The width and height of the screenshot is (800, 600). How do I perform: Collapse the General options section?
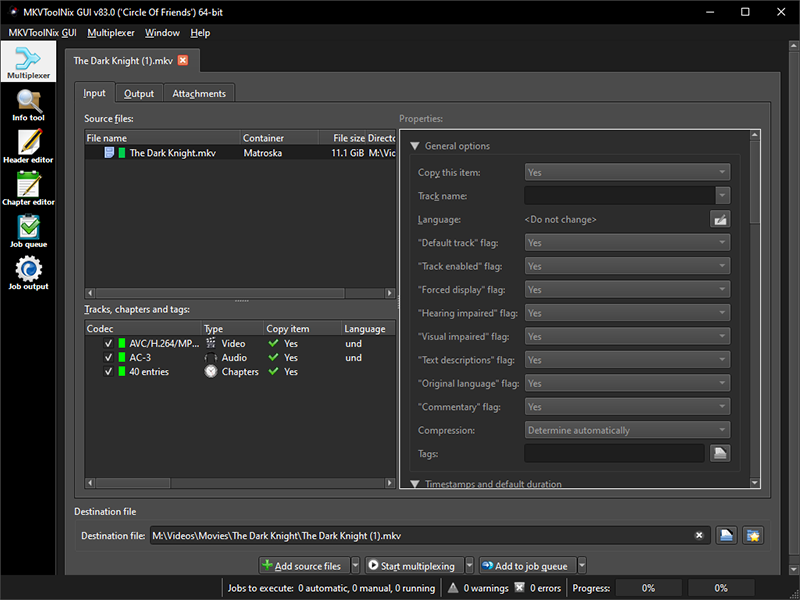[x=415, y=146]
